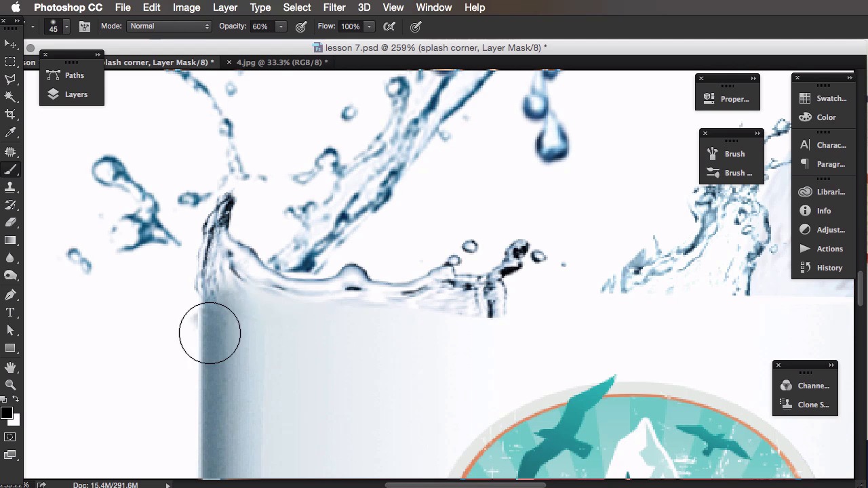The width and height of the screenshot is (868, 488).
Task: Select the Sponge tool
Action: (x=10, y=276)
